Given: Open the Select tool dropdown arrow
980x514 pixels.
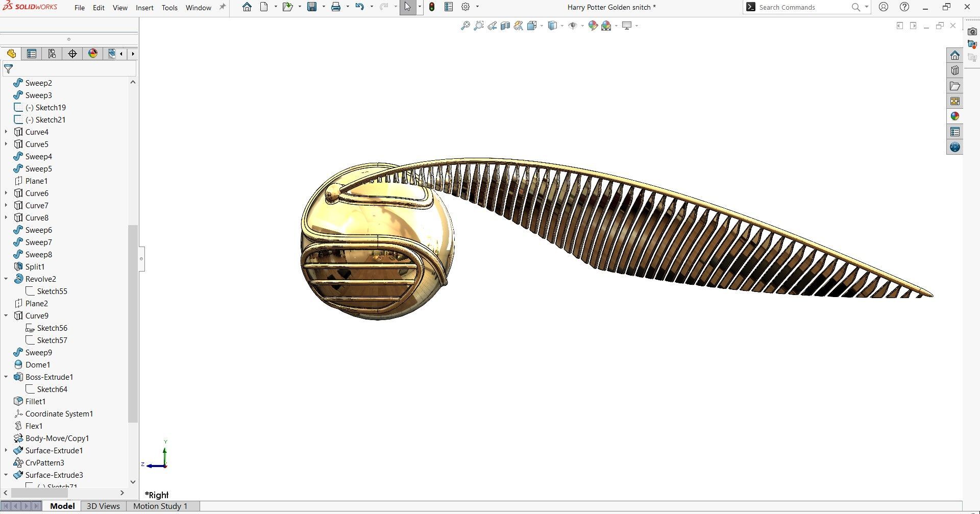Looking at the screenshot, I should coord(420,7).
